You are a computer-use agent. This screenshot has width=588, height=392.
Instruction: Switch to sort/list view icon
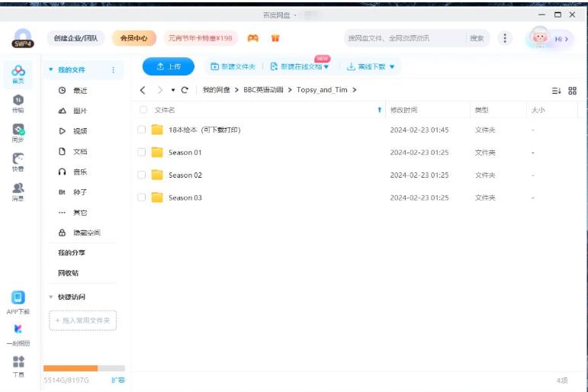pyautogui.click(x=556, y=91)
